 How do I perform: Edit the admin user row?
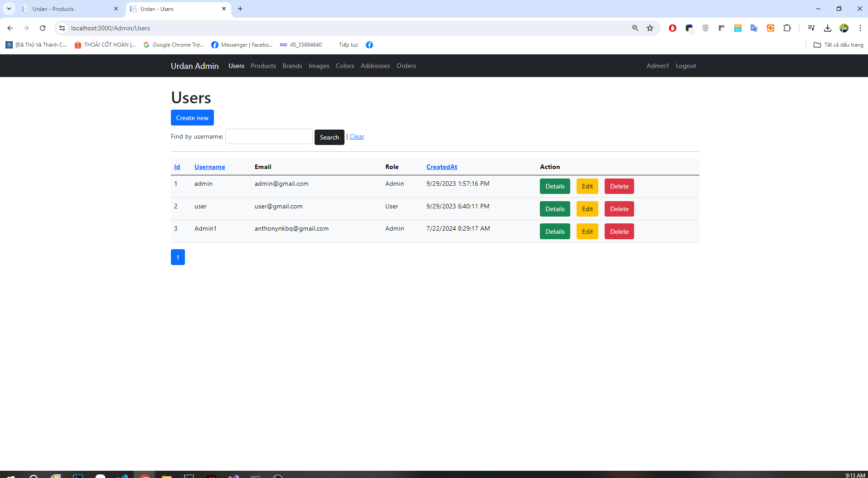tap(587, 186)
